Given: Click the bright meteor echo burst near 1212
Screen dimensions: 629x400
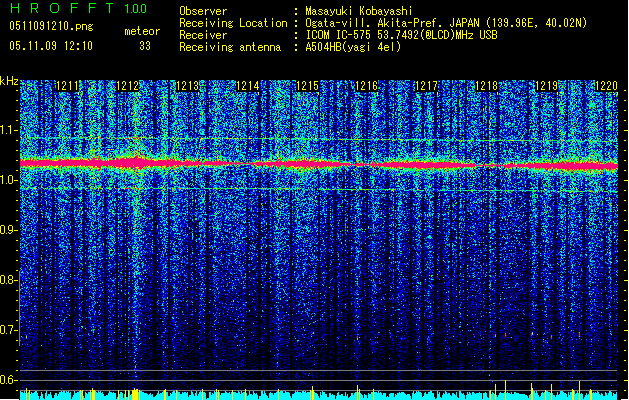Looking at the screenshot, I should pyautogui.click(x=136, y=162).
